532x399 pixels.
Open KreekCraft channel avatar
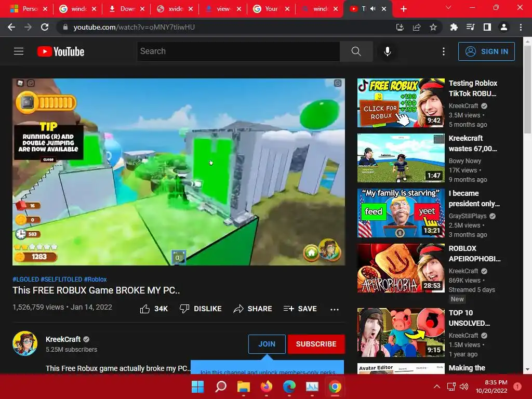click(25, 343)
